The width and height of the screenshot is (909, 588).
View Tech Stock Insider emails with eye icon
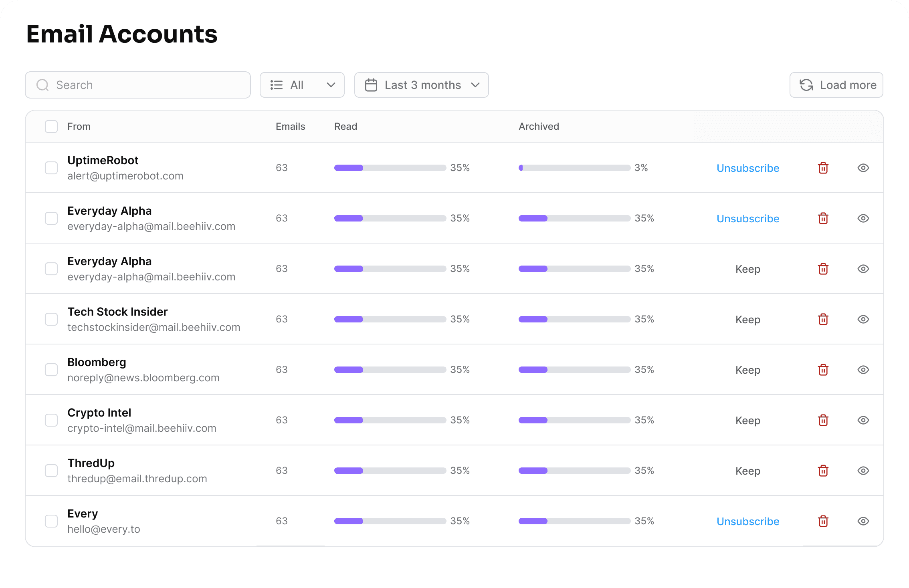tap(863, 319)
